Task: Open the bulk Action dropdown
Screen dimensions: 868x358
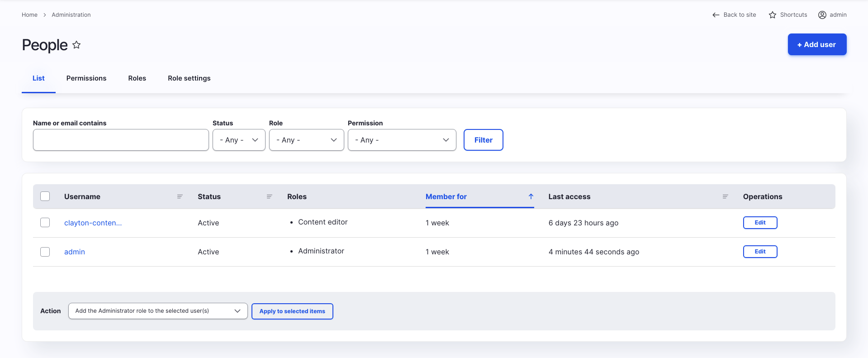Action: (157, 311)
